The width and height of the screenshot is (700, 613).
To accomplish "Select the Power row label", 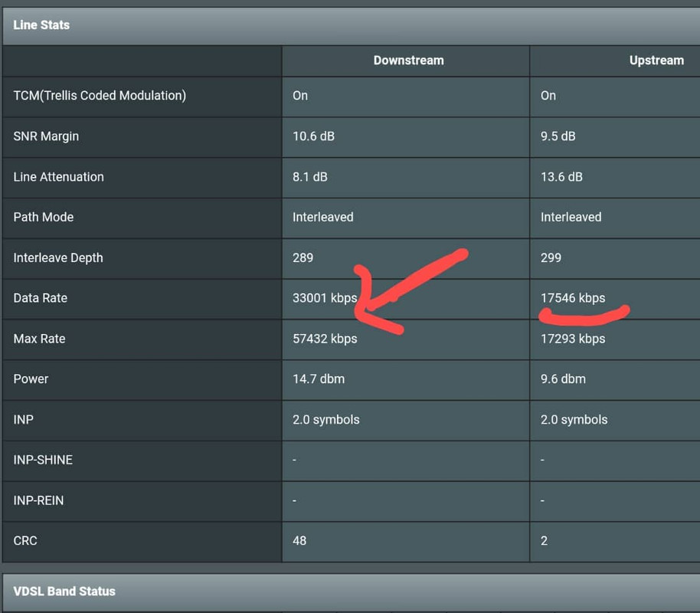I will coord(31,379).
